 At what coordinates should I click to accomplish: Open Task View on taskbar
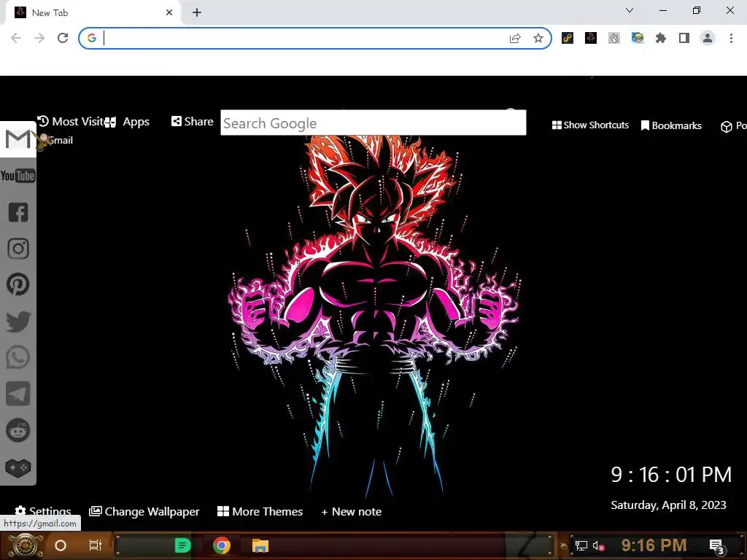pos(96,545)
